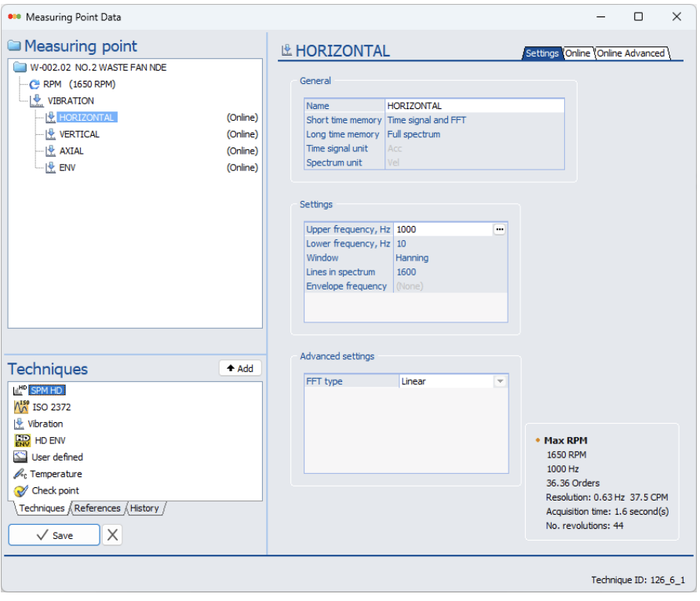Select the VERTICAL vibration tree item

(79, 134)
